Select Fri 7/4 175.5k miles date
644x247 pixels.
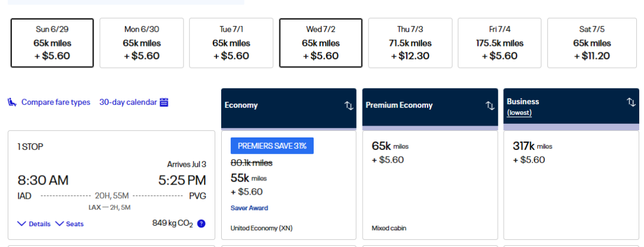point(500,43)
